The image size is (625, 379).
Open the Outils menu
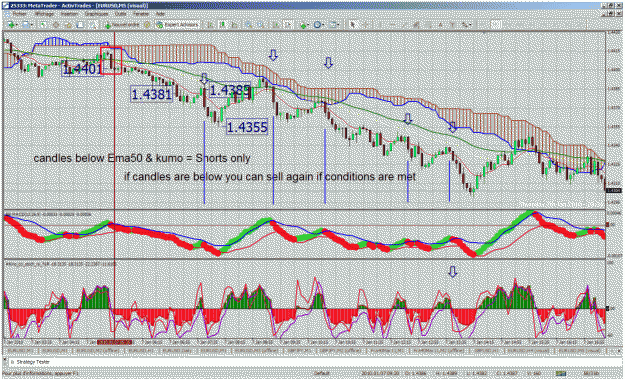click(120, 14)
